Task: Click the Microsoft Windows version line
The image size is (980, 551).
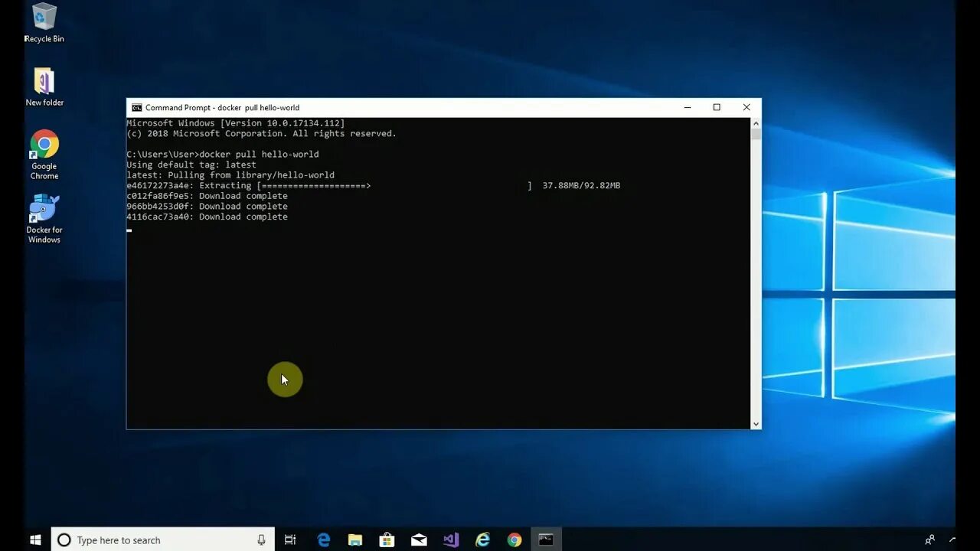Action: (x=236, y=123)
